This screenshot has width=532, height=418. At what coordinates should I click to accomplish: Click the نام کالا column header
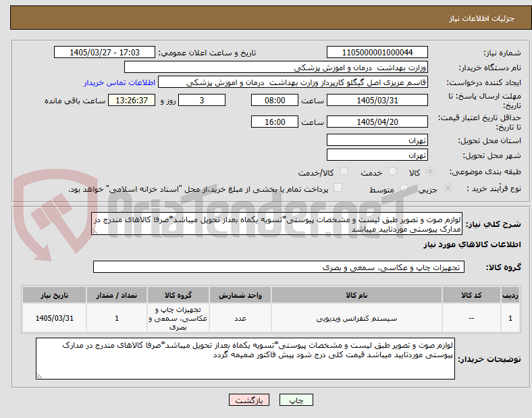click(356, 295)
